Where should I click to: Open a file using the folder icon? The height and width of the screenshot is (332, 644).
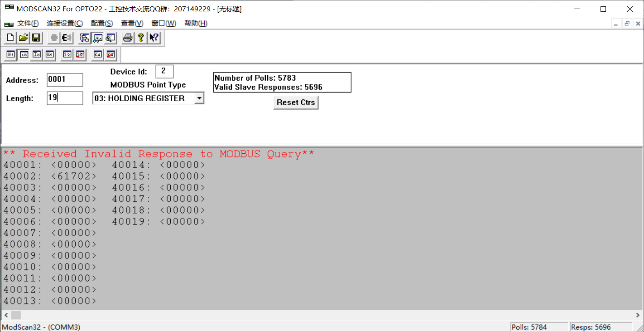point(23,38)
